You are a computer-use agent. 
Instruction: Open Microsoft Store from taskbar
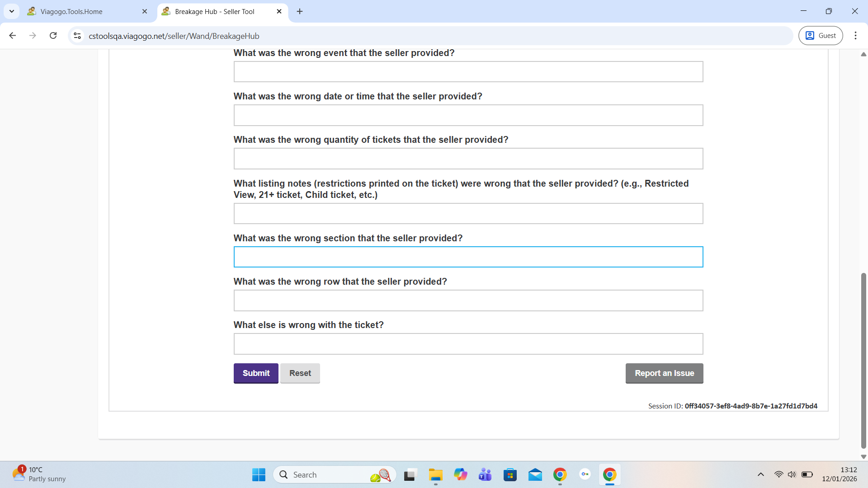tap(510, 475)
